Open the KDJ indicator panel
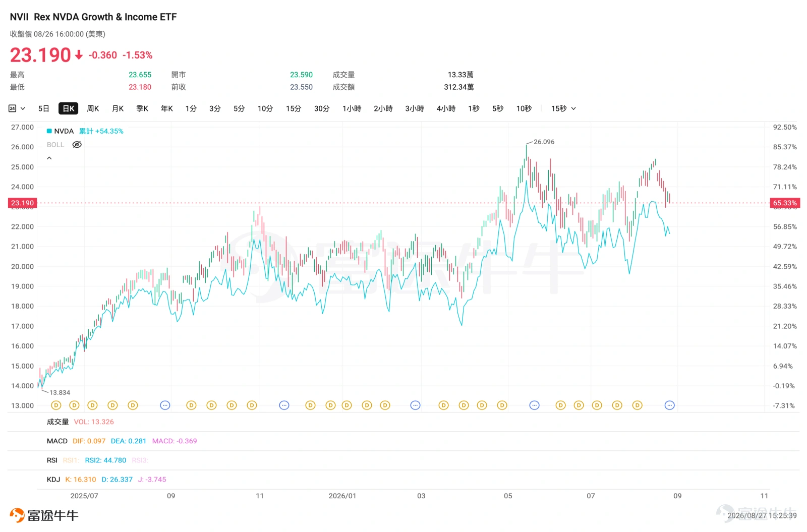This screenshot has height=532, width=807. tap(53, 479)
